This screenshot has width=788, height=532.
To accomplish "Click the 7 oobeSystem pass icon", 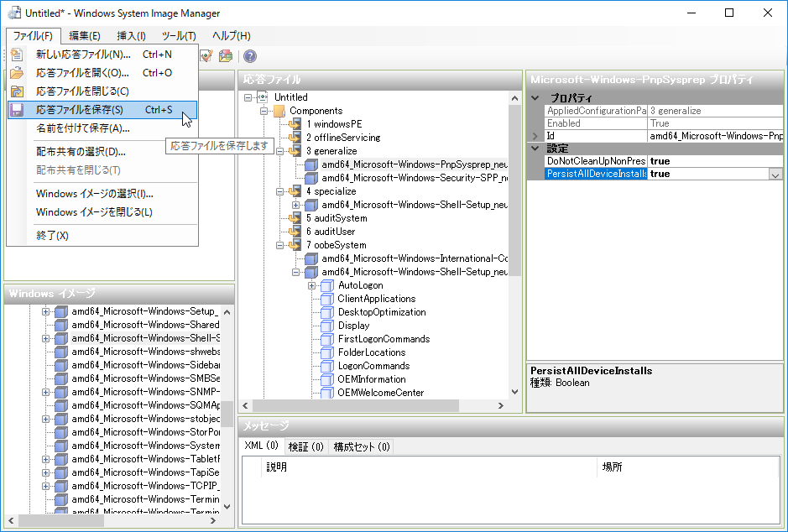I will click(x=295, y=245).
